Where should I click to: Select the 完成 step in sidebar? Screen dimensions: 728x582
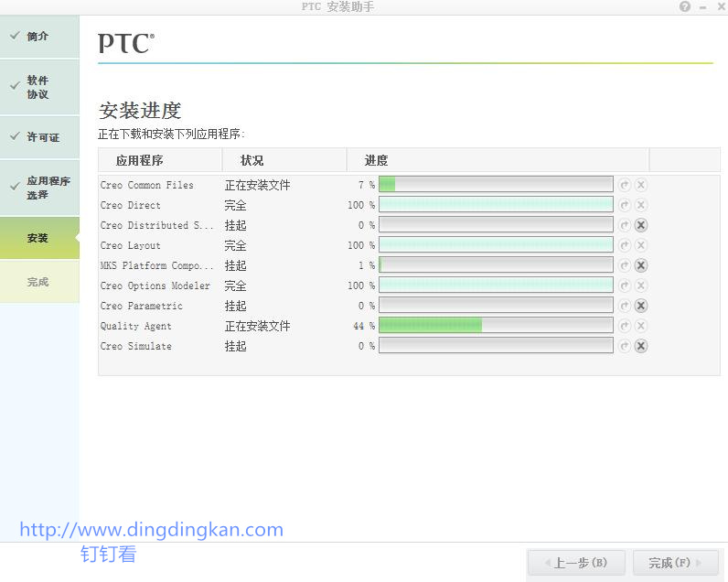(39, 282)
